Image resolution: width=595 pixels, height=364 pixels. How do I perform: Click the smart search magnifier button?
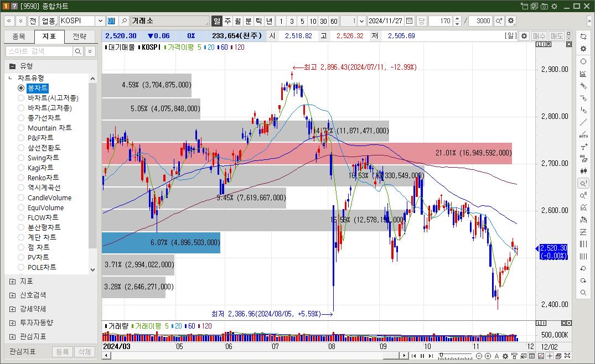tap(78, 51)
